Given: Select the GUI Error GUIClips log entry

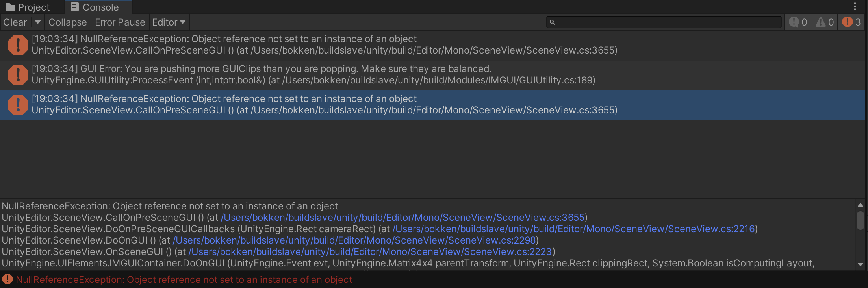Looking at the screenshot, I should tap(432, 75).
